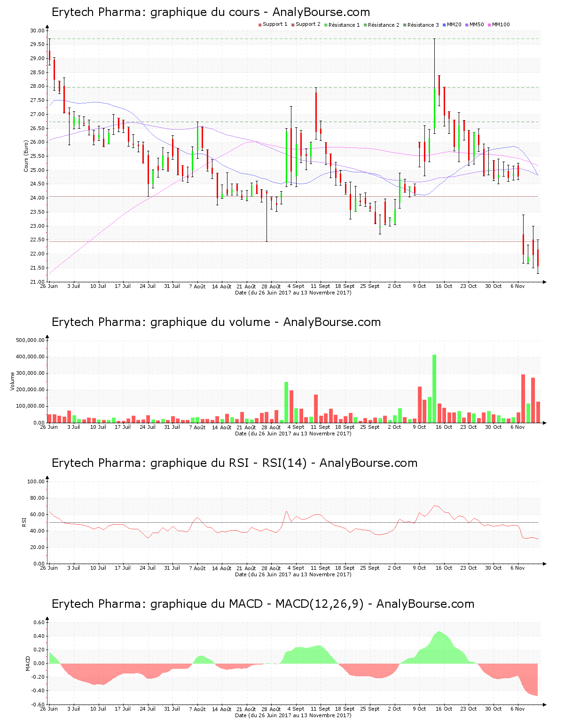
Task: Click '6 Nov' date on volume chart
Action: click(x=517, y=427)
